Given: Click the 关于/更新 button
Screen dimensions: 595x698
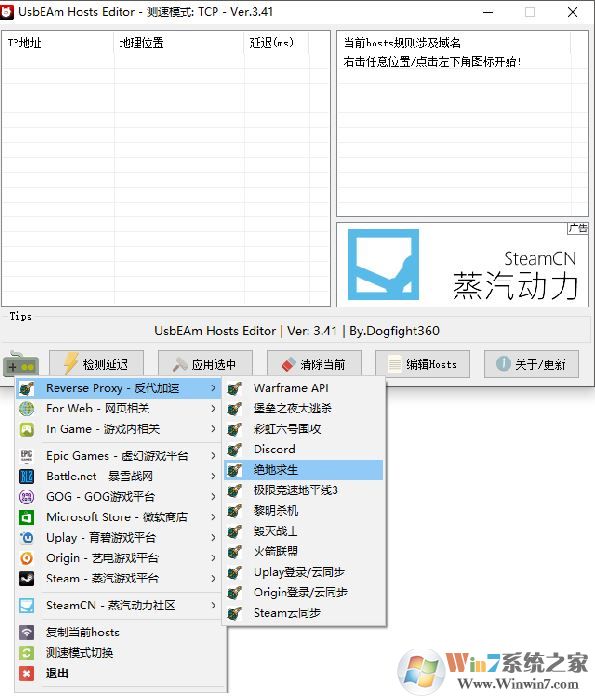Looking at the screenshot, I should pos(531,365).
